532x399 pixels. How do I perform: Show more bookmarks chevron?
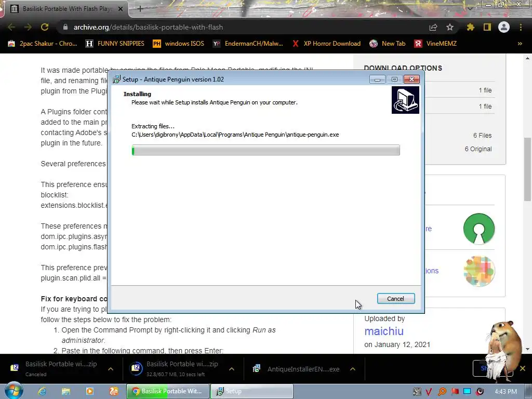520,44
